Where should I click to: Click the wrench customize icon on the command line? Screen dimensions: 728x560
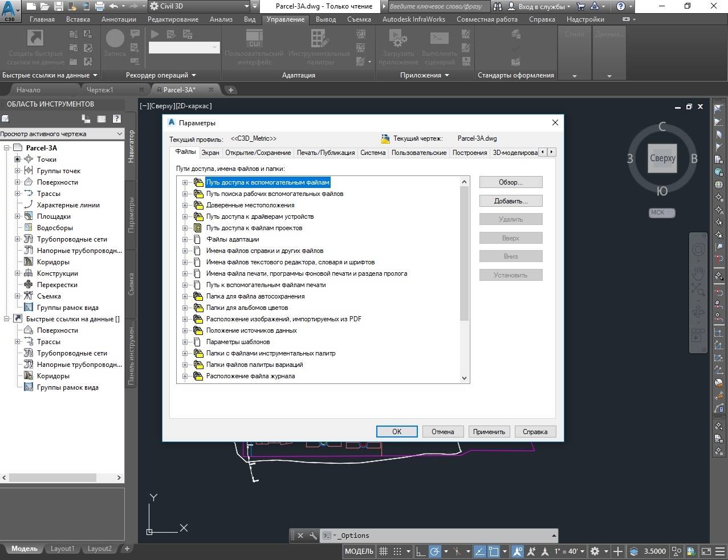[x=313, y=536]
